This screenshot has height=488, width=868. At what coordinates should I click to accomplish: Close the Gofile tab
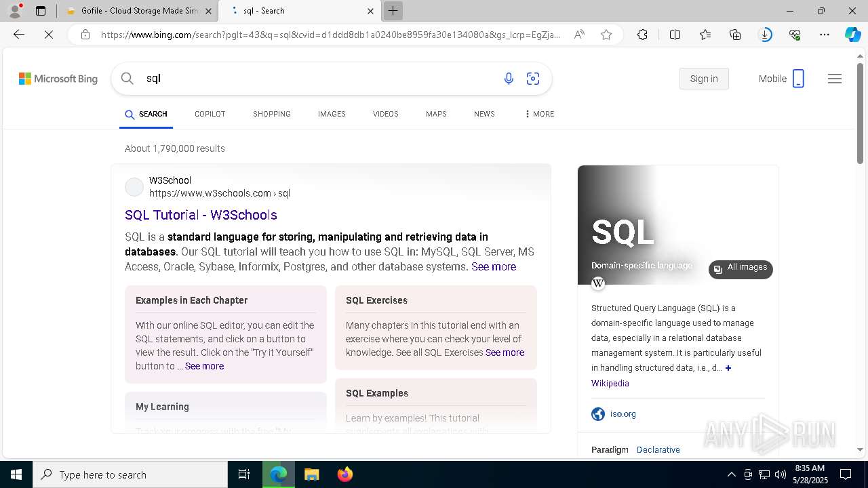pyautogui.click(x=208, y=11)
